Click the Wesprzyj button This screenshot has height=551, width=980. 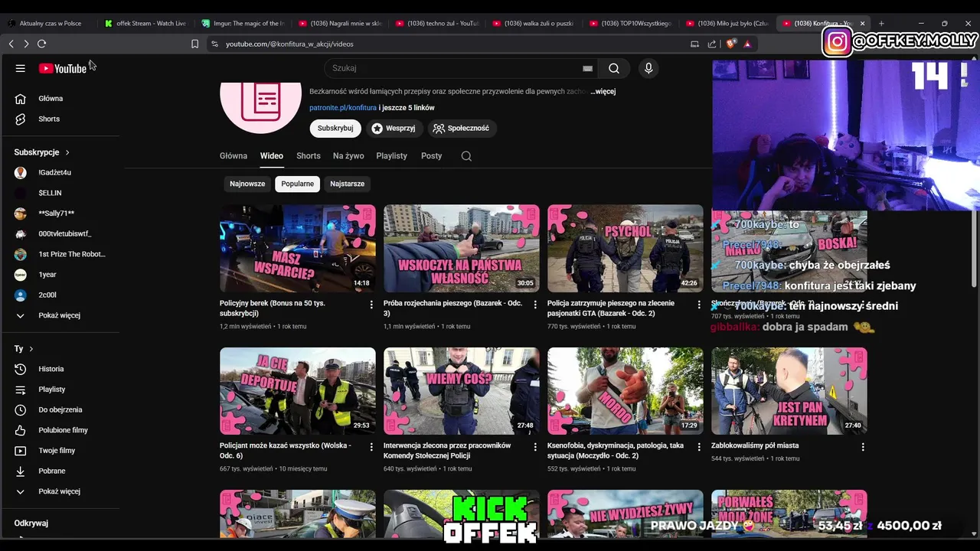(394, 129)
